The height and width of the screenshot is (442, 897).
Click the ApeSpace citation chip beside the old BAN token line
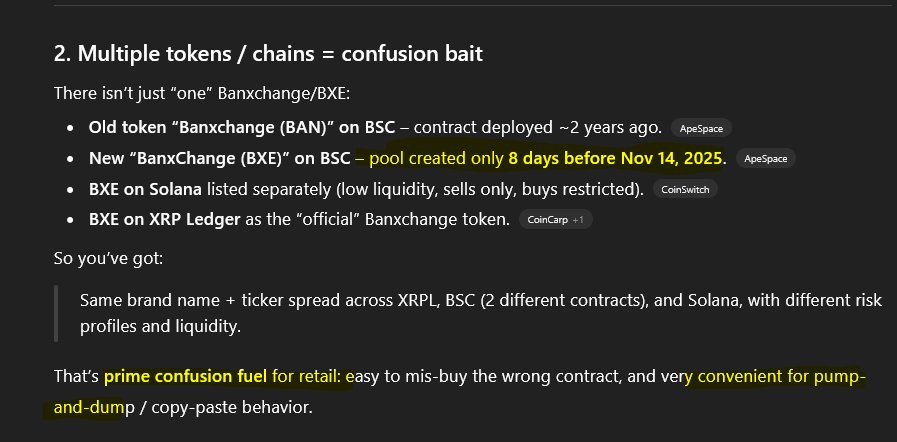(701, 128)
